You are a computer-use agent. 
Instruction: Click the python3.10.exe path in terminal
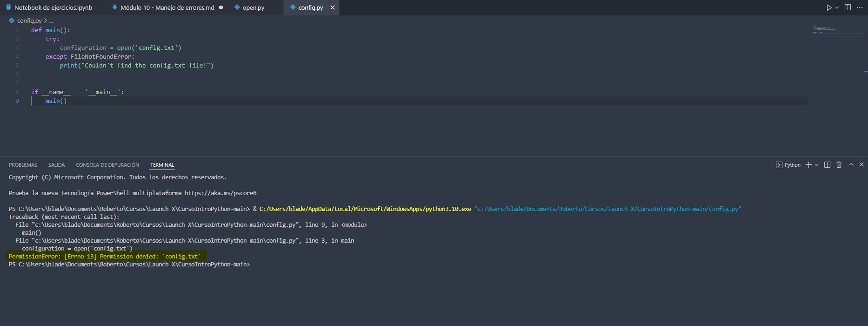[x=365, y=209]
